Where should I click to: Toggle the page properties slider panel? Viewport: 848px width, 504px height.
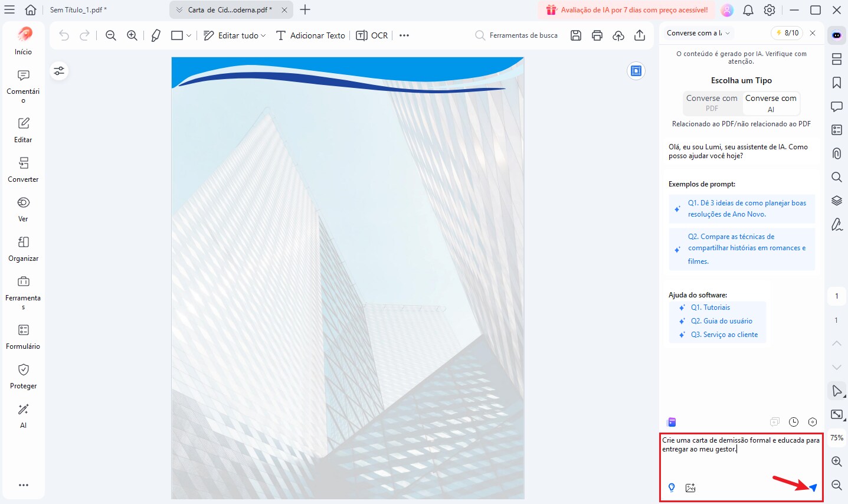(59, 71)
